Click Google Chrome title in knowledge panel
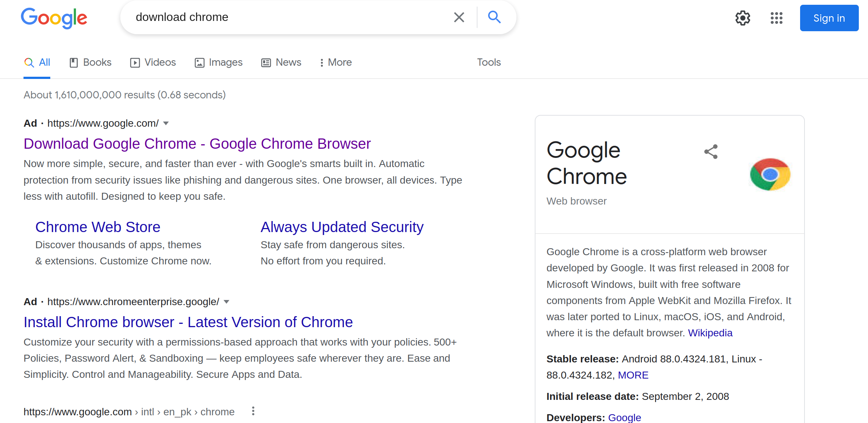 586,163
